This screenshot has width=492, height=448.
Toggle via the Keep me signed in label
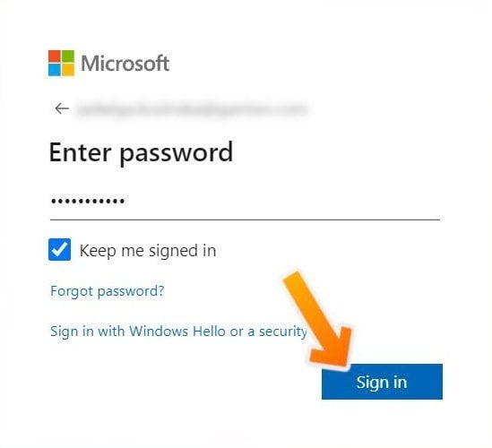(x=148, y=251)
